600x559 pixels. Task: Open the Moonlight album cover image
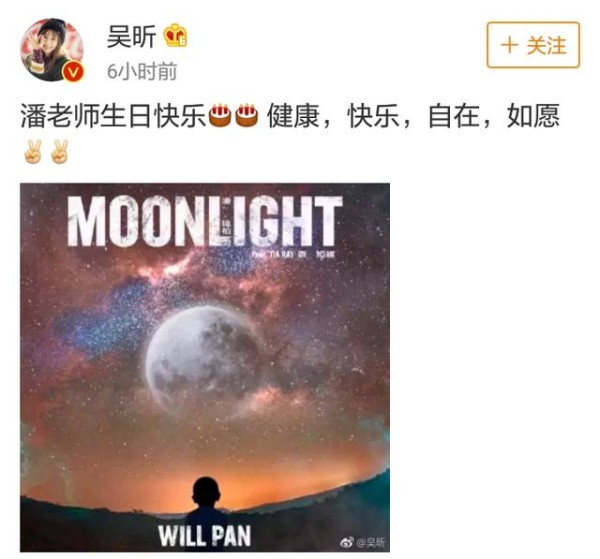pyautogui.click(x=205, y=367)
